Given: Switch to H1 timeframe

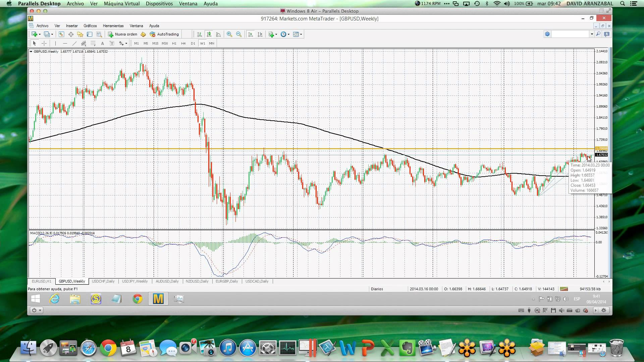Looking at the screenshot, I should pos(174,43).
